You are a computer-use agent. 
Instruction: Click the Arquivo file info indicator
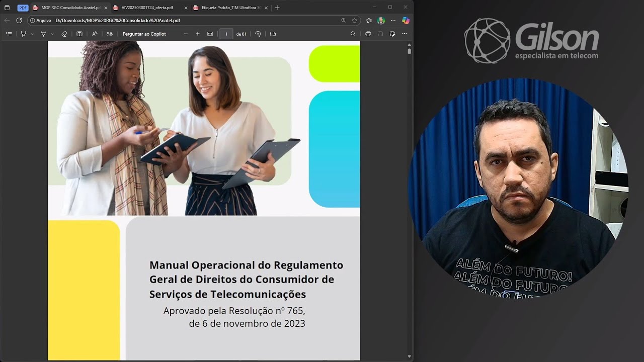[x=41, y=21]
